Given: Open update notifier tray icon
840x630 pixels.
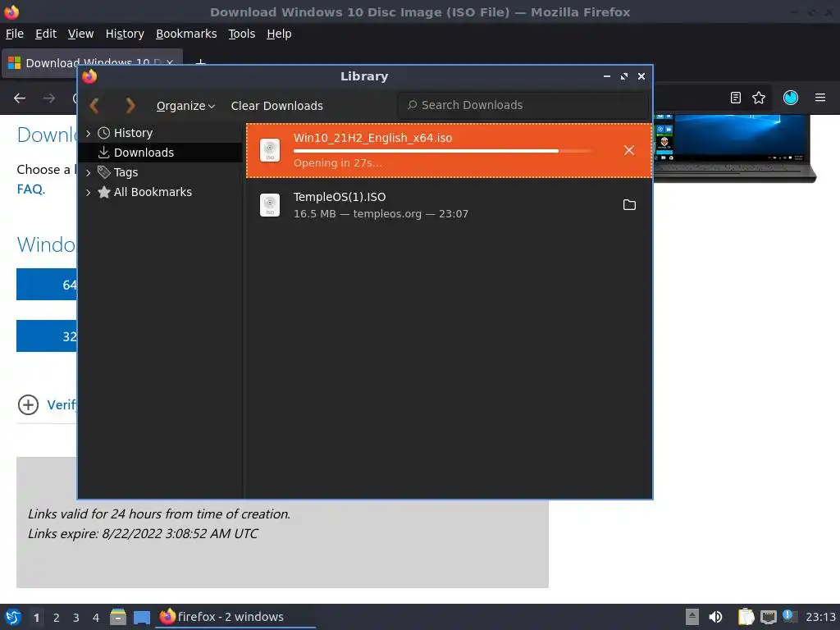Looking at the screenshot, I should 789,616.
